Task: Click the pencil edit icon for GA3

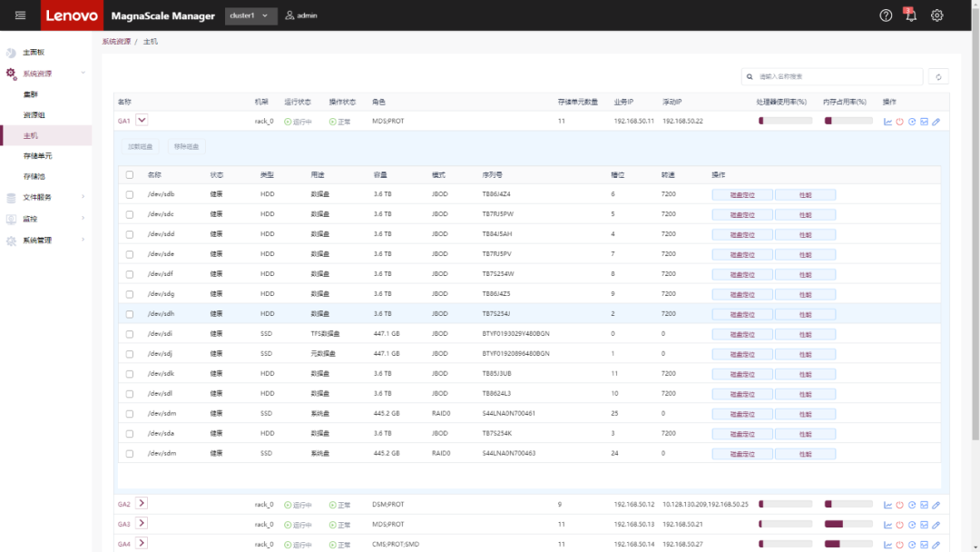Action: 936,525
